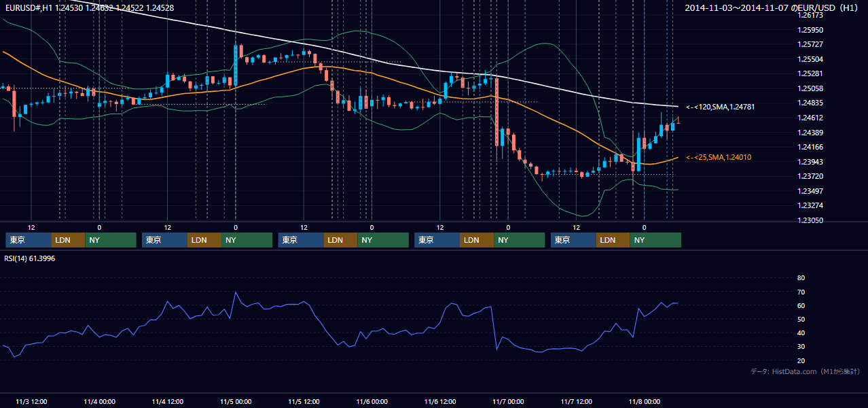Screen dimensions: 868x408
Task: Click the 1.25058 price axis value
Action: (x=810, y=88)
